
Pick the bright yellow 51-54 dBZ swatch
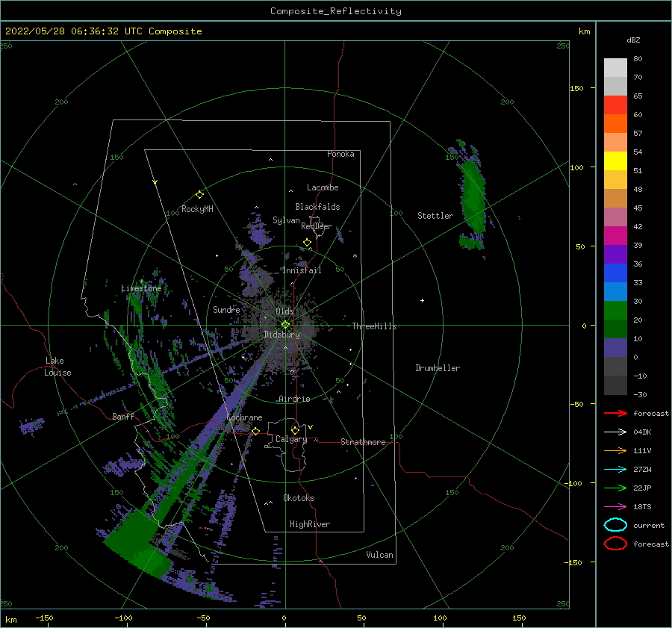pos(615,161)
